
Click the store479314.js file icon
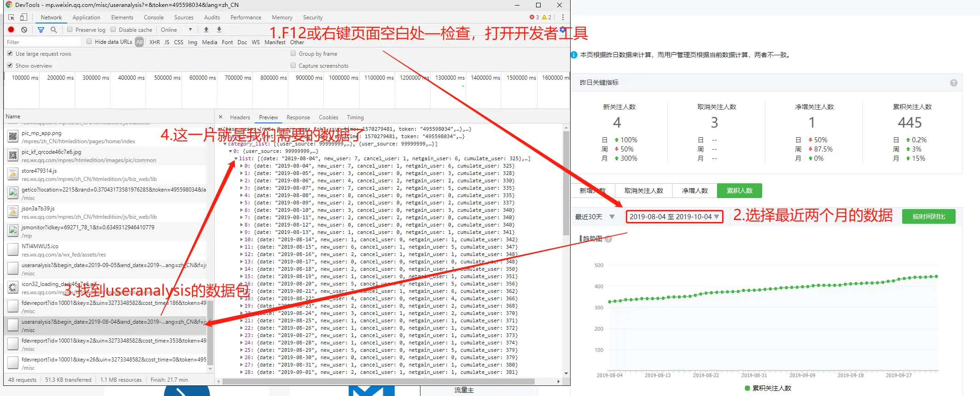(x=13, y=175)
